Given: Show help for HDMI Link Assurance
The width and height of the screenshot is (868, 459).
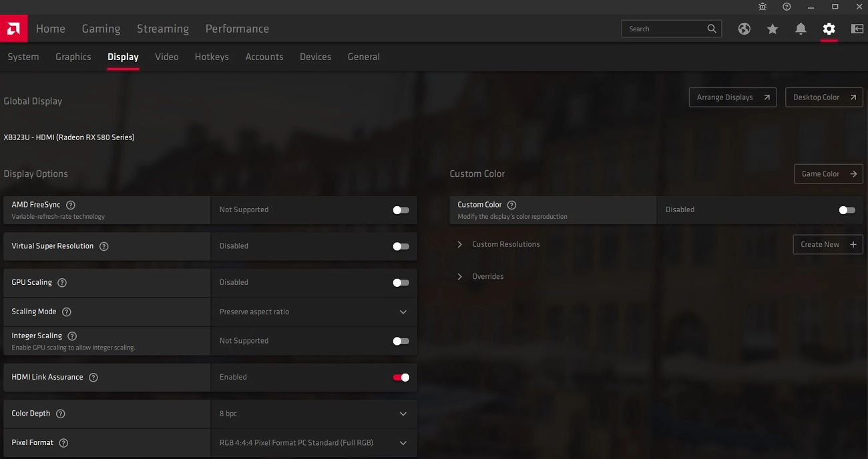Looking at the screenshot, I should click(93, 377).
